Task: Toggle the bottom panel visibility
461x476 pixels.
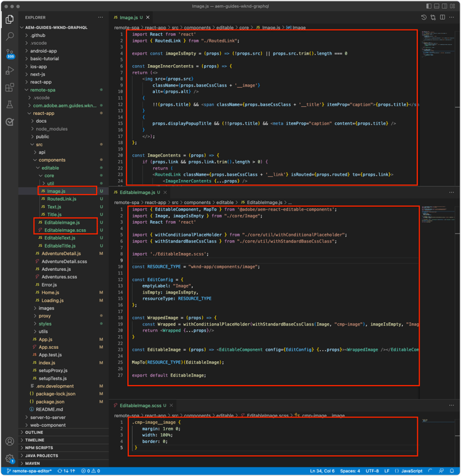Action: coord(436,6)
